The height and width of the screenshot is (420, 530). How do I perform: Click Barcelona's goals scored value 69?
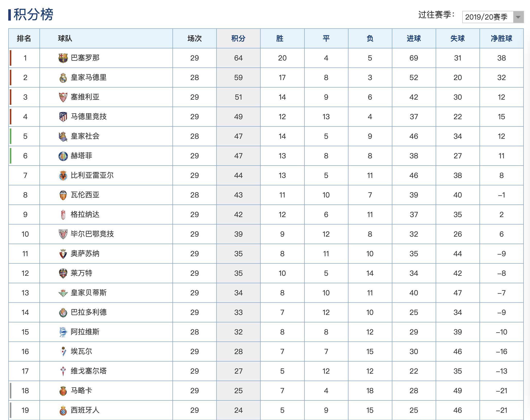(x=414, y=58)
